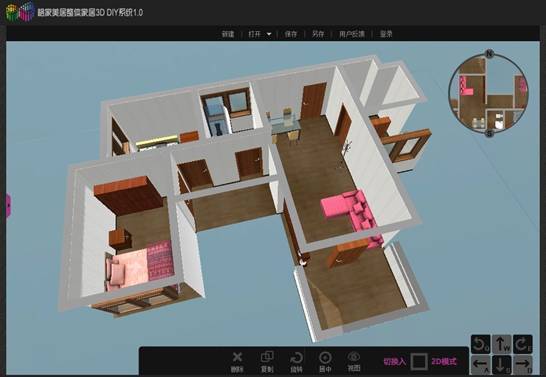546x377 pixels.
Task: Click the circular floor plan minimap
Action: click(x=489, y=93)
